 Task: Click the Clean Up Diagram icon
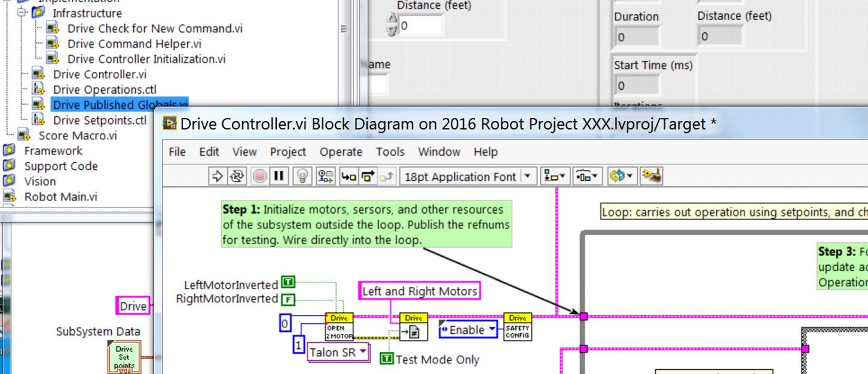(x=651, y=176)
